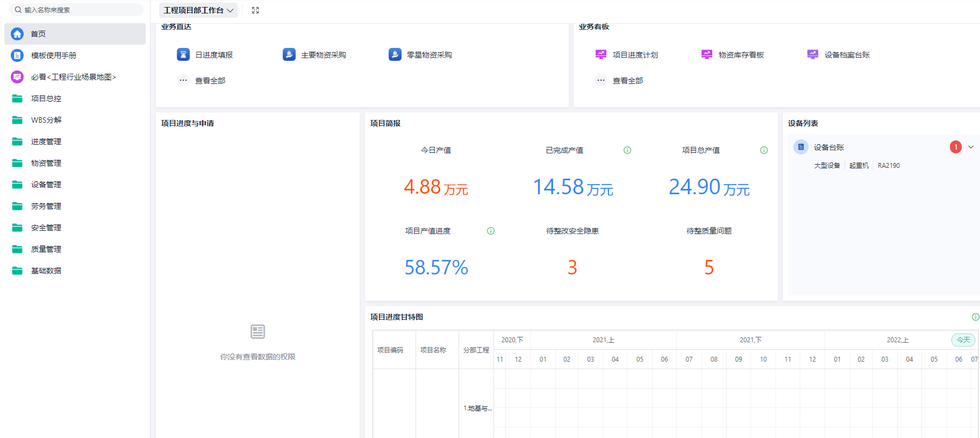Click the 1.地基与... Gantt row
The height and width of the screenshot is (438, 980).
click(x=477, y=408)
